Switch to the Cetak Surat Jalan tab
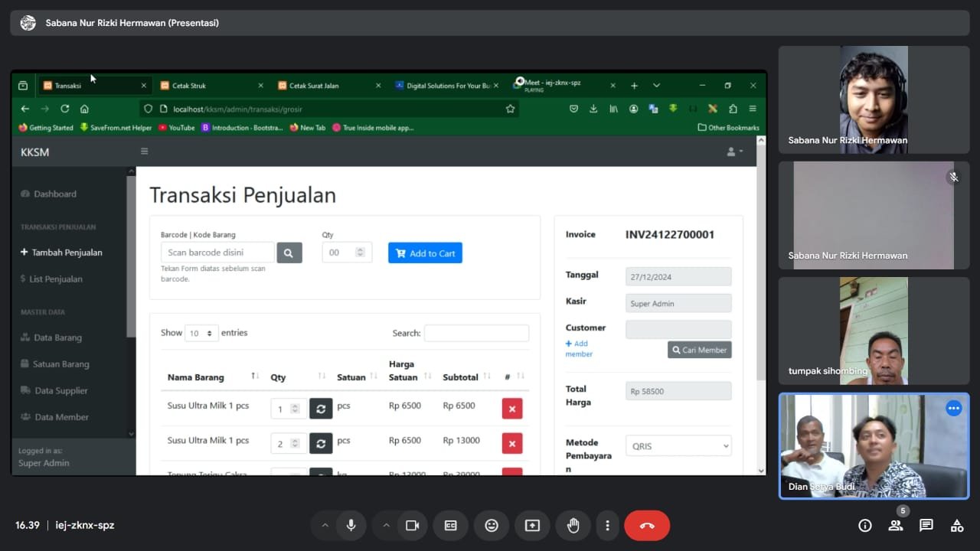The image size is (980, 551). pos(329,86)
